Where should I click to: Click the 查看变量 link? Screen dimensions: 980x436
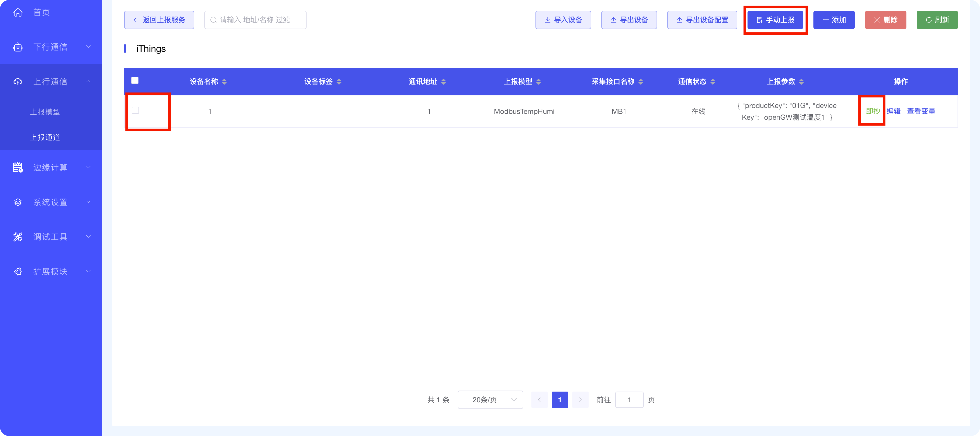pos(921,111)
